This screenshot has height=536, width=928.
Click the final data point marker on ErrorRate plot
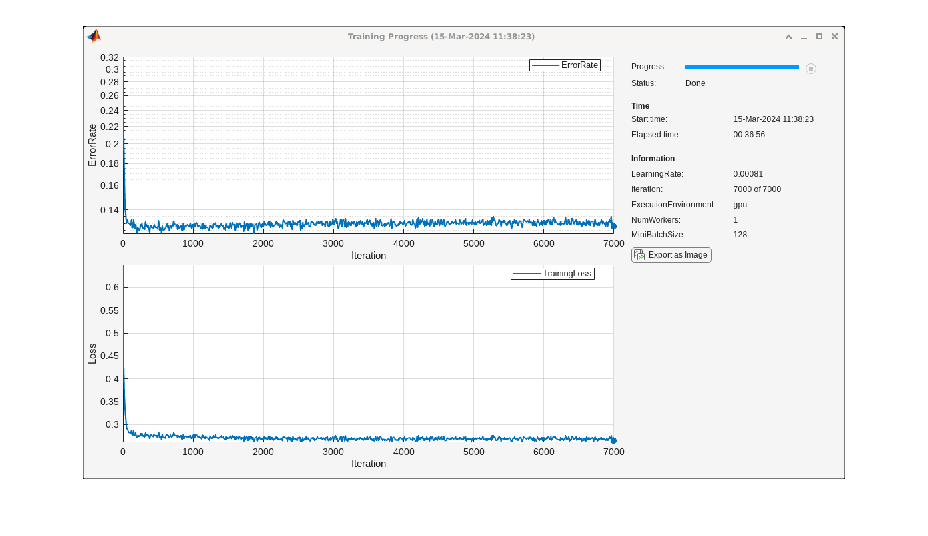(x=613, y=224)
